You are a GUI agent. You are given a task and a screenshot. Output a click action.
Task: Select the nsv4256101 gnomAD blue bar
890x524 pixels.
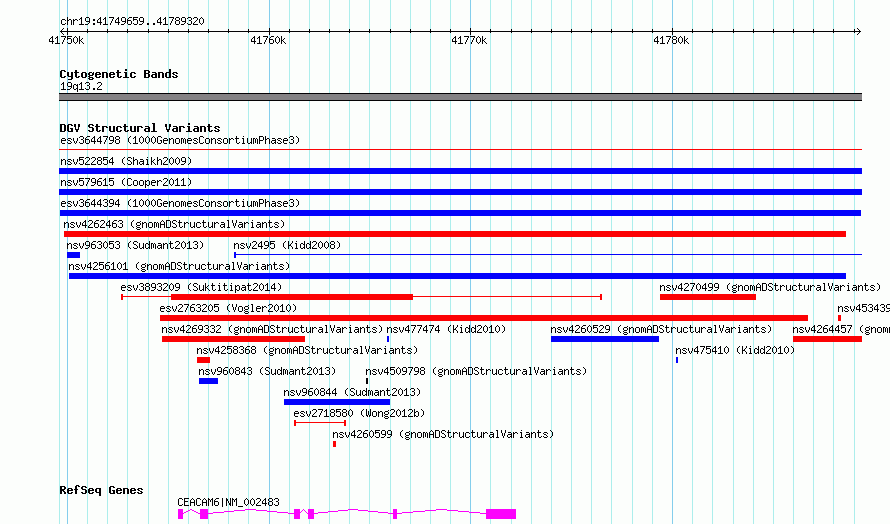457,276
